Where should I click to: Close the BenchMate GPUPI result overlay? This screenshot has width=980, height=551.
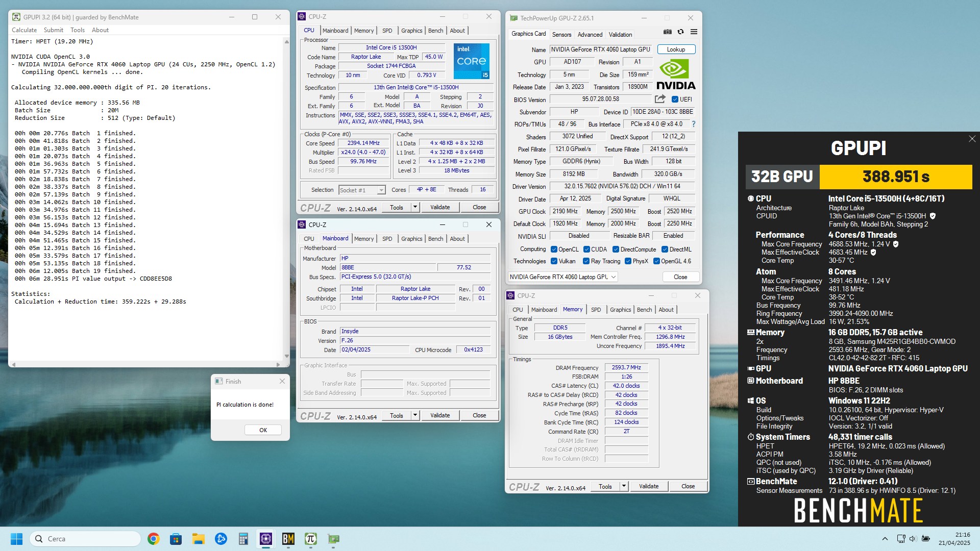pyautogui.click(x=972, y=139)
